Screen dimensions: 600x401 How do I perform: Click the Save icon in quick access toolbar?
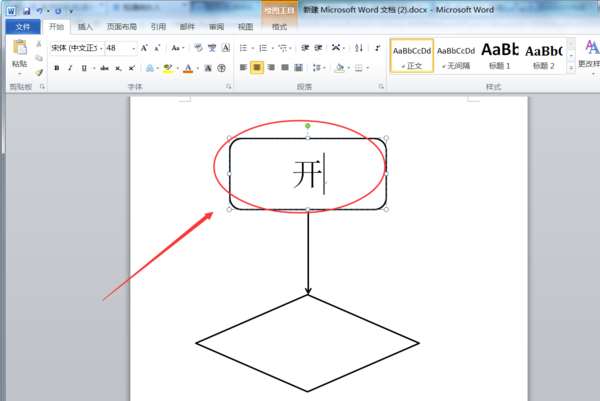(x=26, y=11)
